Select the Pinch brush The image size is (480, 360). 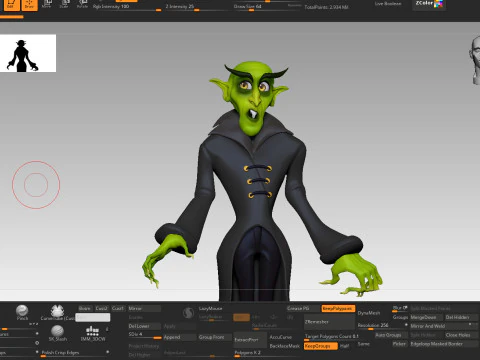pyautogui.click(x=22, y=313)
